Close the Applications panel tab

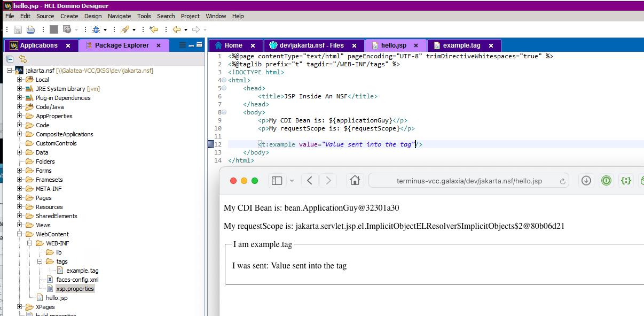[68, 46]
